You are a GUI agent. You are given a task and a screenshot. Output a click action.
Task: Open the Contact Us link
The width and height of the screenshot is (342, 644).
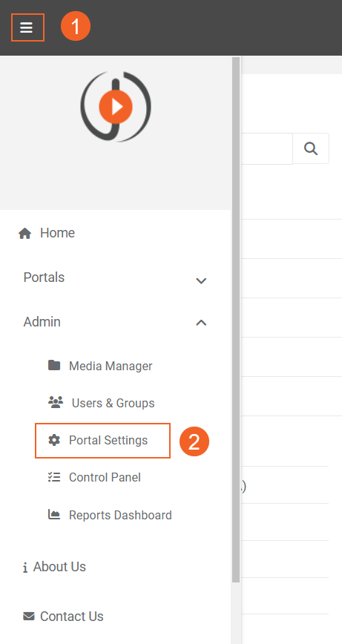[x=72, y=616]
